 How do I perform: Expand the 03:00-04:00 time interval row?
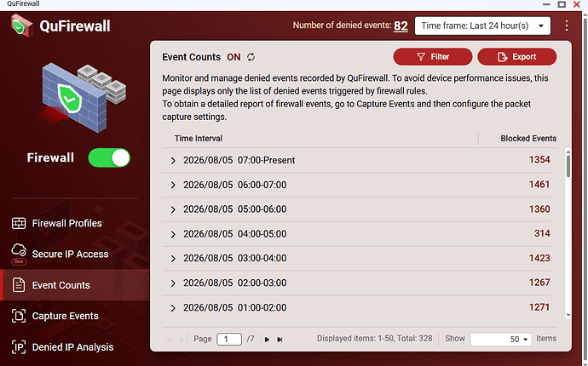[x=173, y=259]
